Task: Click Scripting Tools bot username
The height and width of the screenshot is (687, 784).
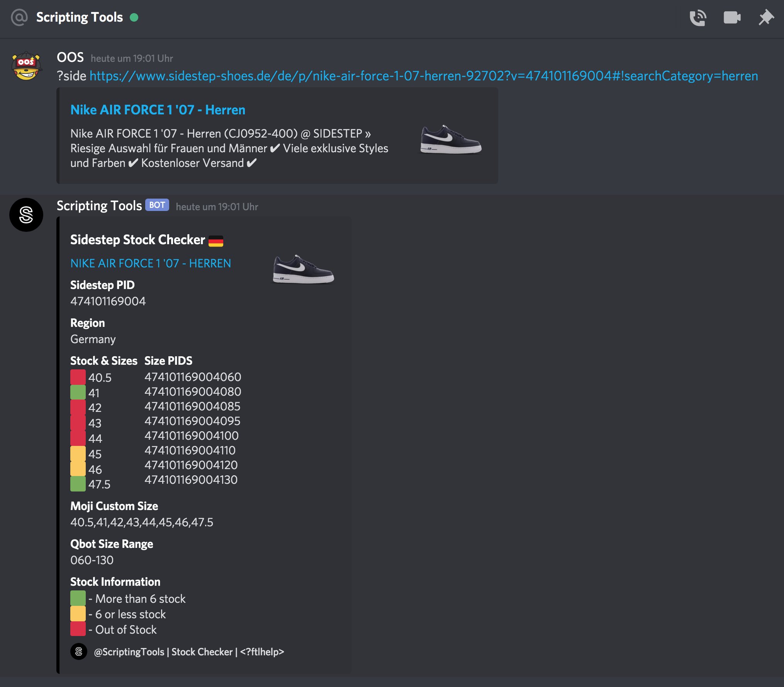Action: click(99, 206)
